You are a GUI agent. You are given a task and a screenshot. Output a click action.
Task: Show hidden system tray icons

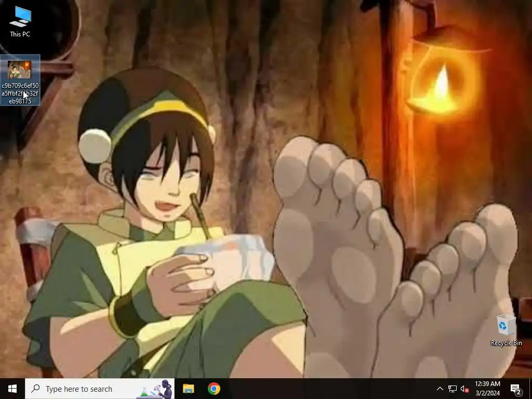pyautogui.click(x=440, y=389)
